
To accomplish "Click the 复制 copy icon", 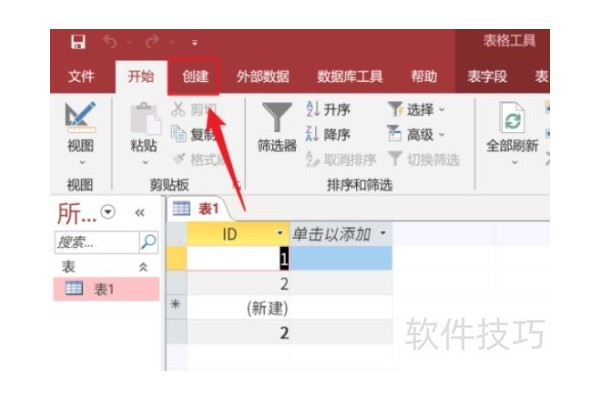I will pos(178,134).
